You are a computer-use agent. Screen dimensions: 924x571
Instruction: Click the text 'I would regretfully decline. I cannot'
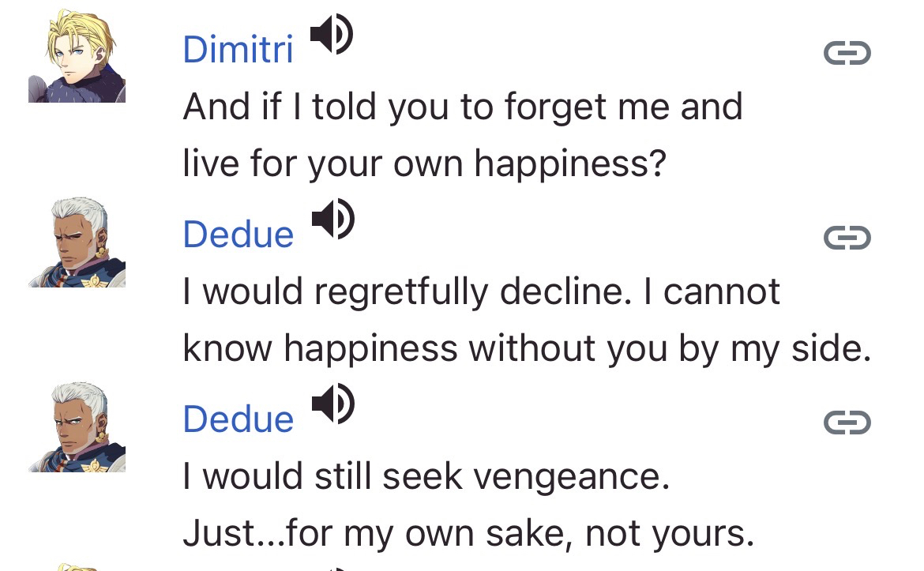coord(481,291)
